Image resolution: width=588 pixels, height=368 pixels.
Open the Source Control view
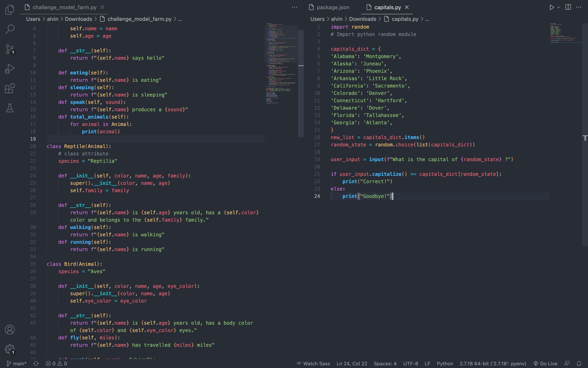tap(10, 49)
